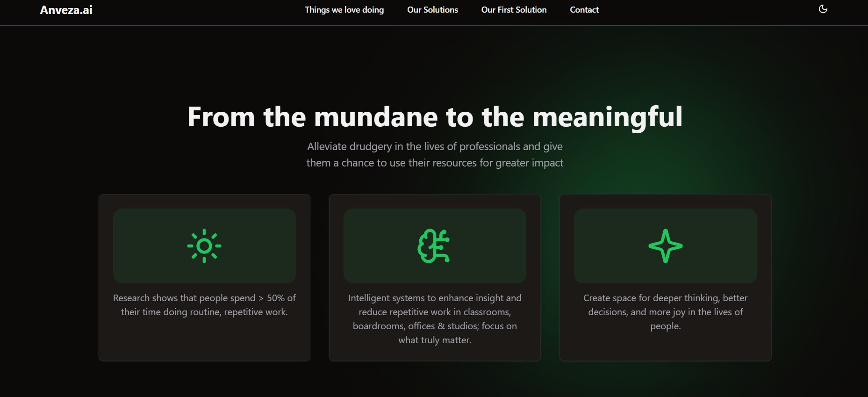Open the 'Things we love doing' nav item

pyautogui.click(x=344, y=10)
